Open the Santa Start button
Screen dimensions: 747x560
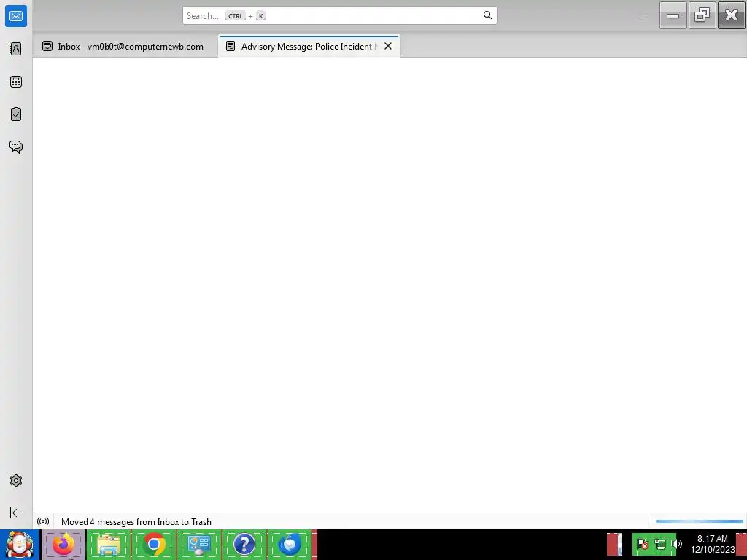click(x=20, y=545)
